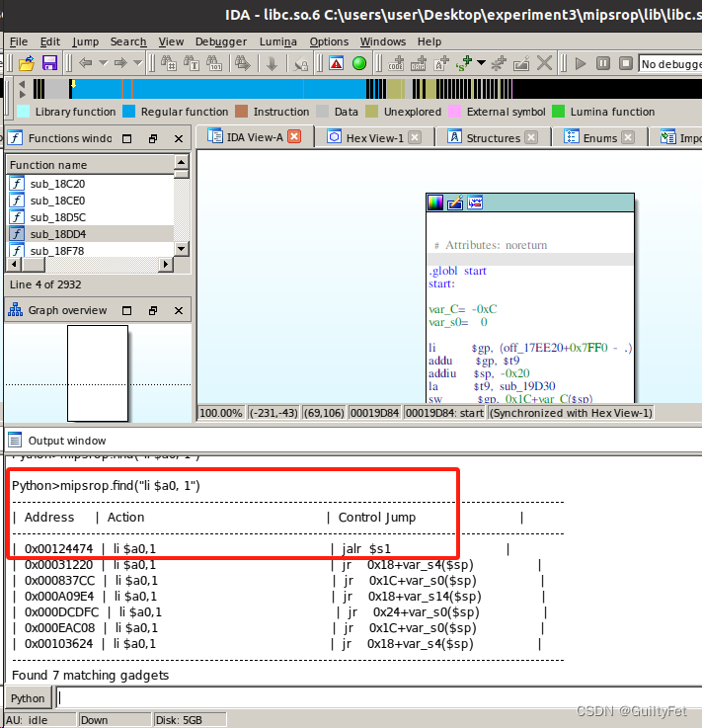Viewport: 702px width, 728px height.
Task: Click the navigation band left arrow
Action: coord(22,84)
